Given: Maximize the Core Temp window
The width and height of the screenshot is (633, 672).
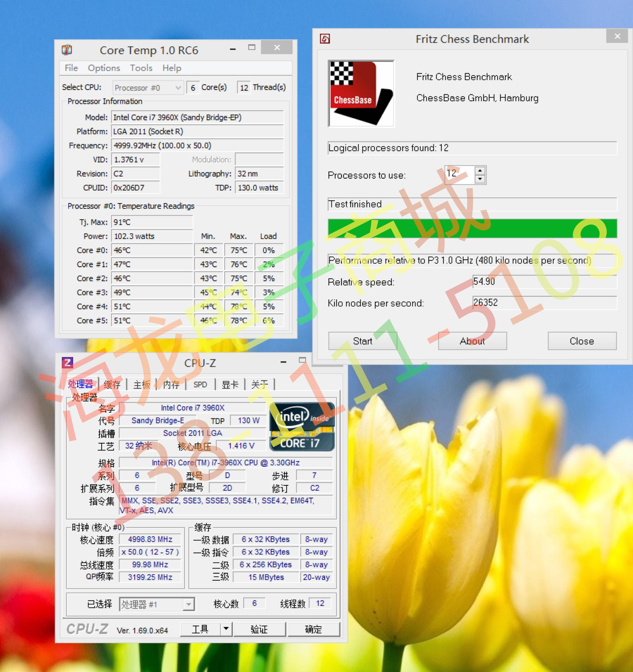Looking at the screenshot, I should point(251,48).
